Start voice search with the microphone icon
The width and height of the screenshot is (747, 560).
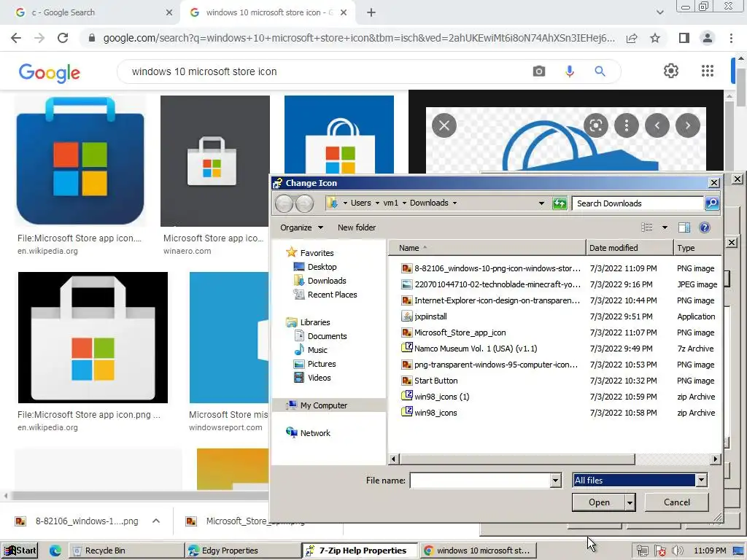pyautogui.click(x=569, y=71)
